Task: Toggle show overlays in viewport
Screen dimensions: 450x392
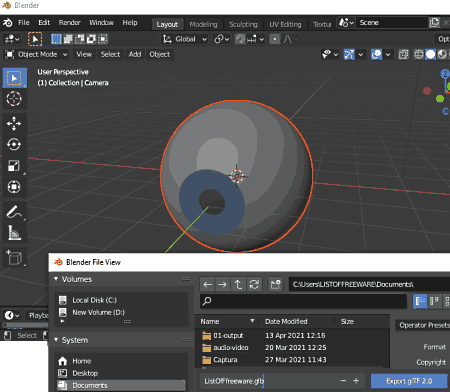Action: tap(376, 54)
